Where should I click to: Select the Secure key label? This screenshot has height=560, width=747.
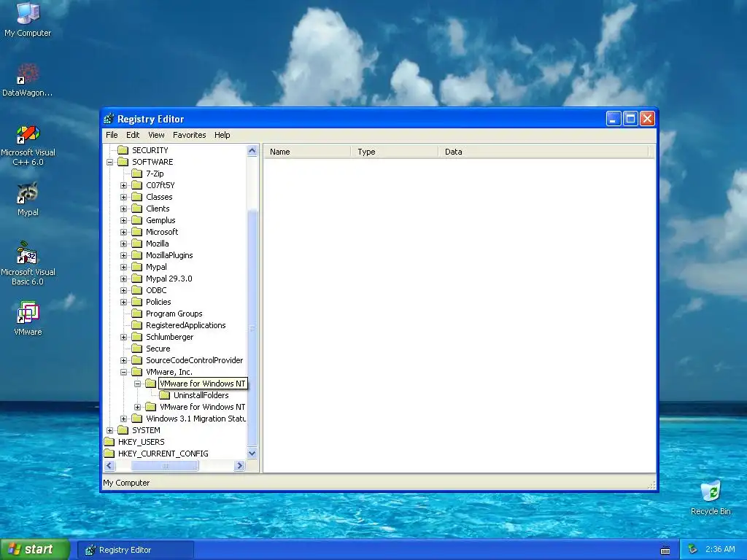pyautogui.click(x=158, y=349)
